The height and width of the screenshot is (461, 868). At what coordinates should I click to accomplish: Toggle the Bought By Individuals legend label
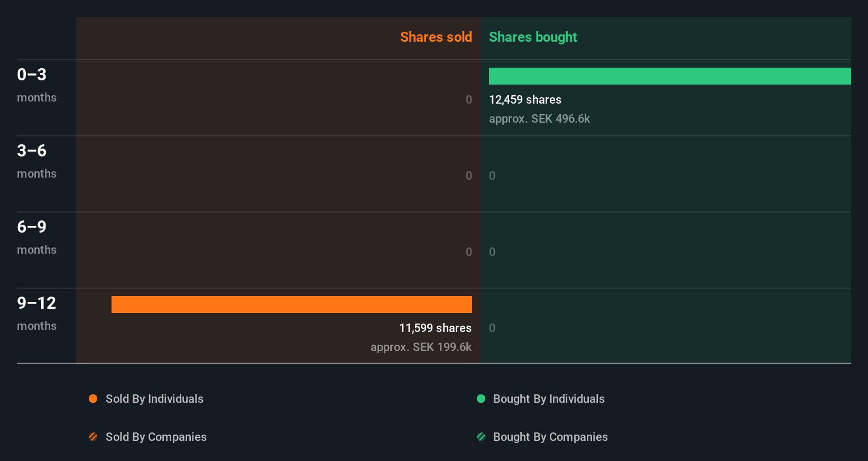[x=549, y=399]
